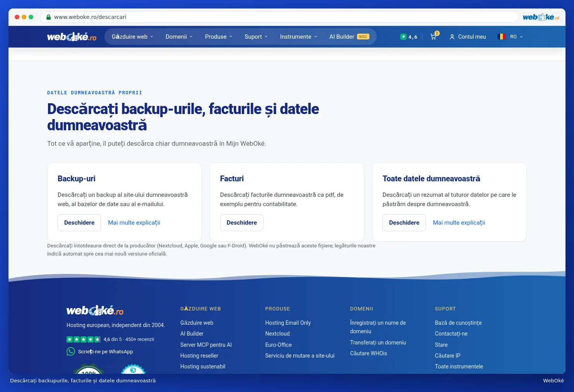574x392 pixels.
Task: Open Căutare IP footer link
Action: coord(448,356)
